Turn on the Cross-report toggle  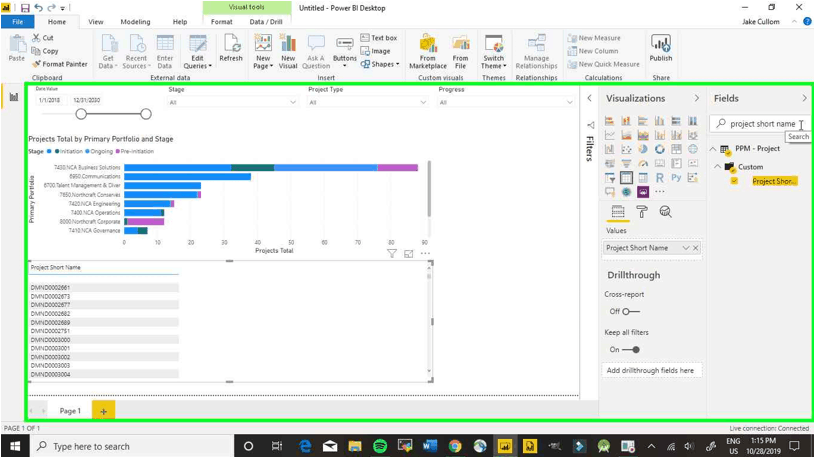pyautogui.click(x=631, y=311)
